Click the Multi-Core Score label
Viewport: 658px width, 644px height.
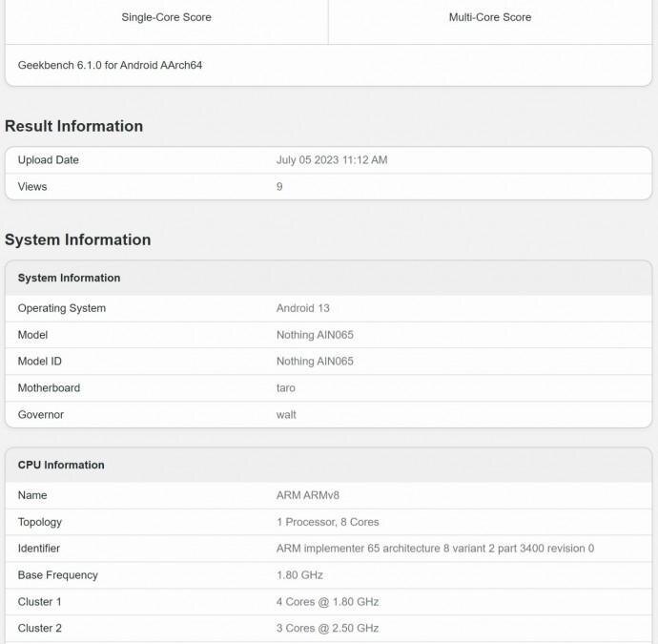point(490,17)
